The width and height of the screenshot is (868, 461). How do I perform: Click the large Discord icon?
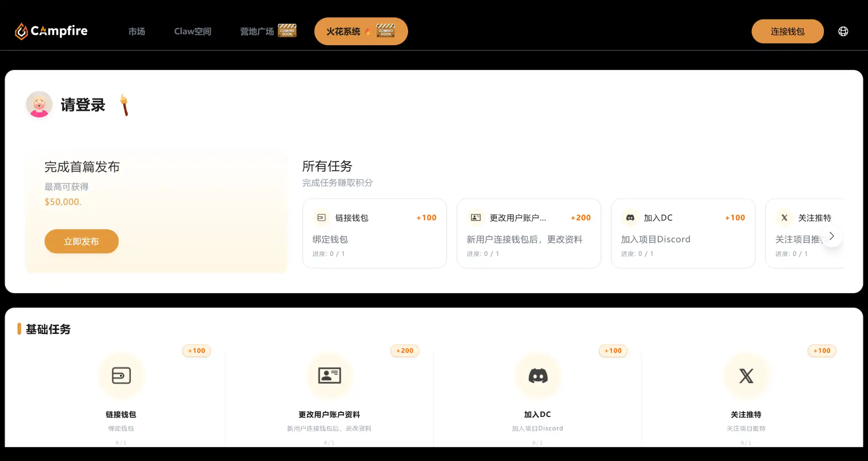point(538,376)
